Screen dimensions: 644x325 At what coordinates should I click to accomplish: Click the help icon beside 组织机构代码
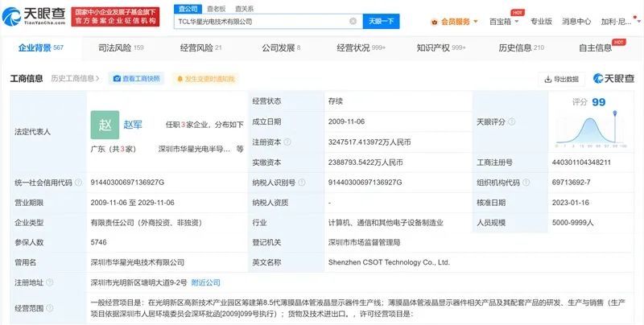point(526,182)
